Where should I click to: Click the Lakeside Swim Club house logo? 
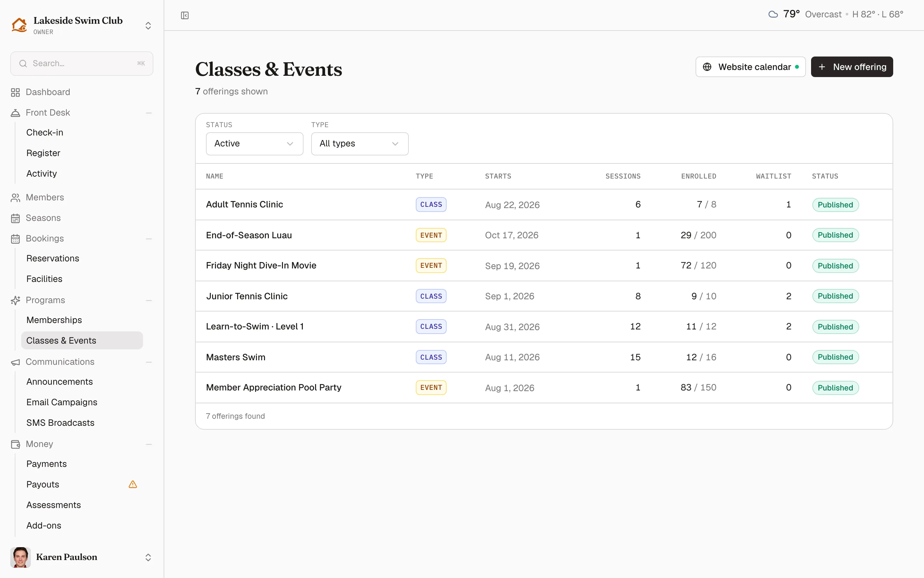[19, 25]
